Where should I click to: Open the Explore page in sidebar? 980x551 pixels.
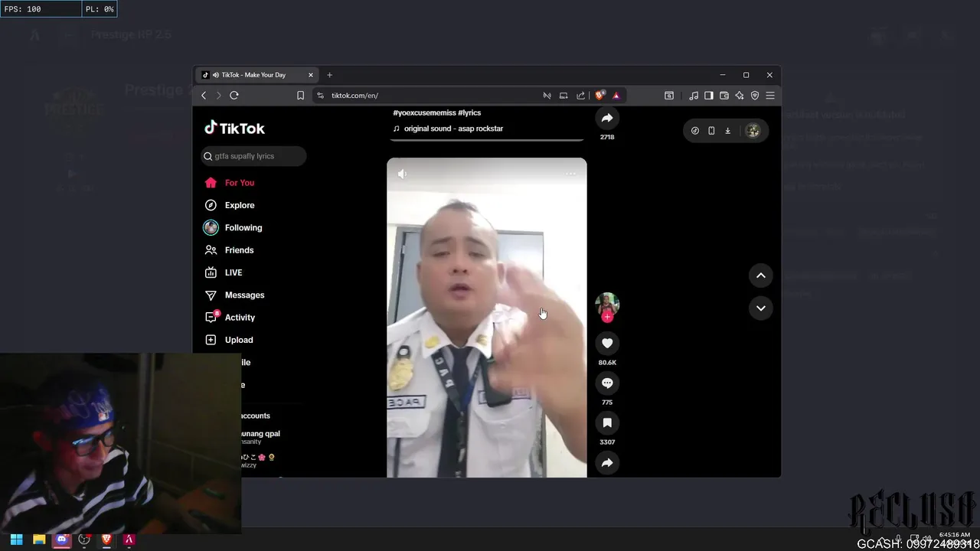[x=230, y=205]
